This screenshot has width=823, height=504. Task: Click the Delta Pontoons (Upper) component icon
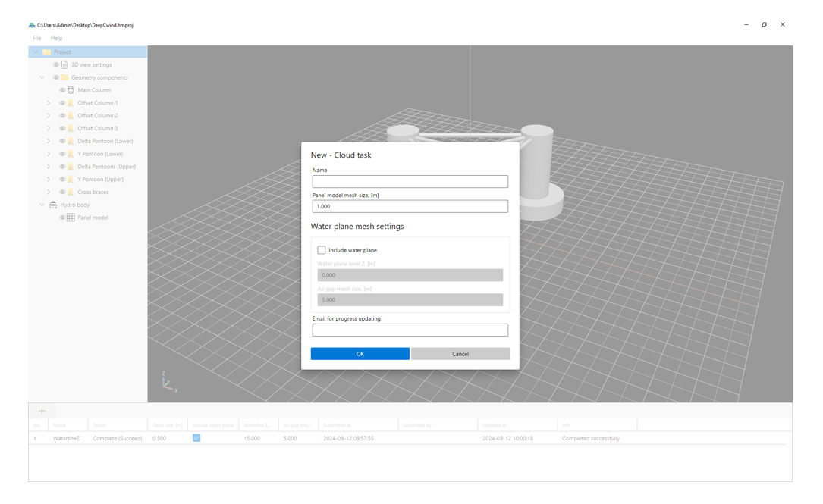point(71,167)
